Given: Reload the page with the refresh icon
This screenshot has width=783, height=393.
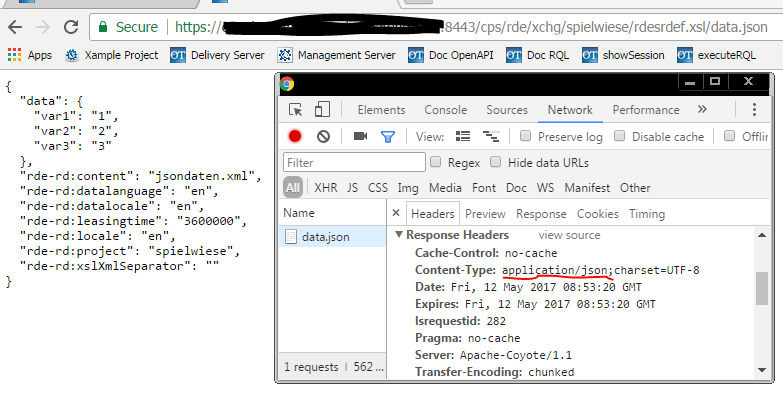Looking at the screenshot, I should pos(71,27).
